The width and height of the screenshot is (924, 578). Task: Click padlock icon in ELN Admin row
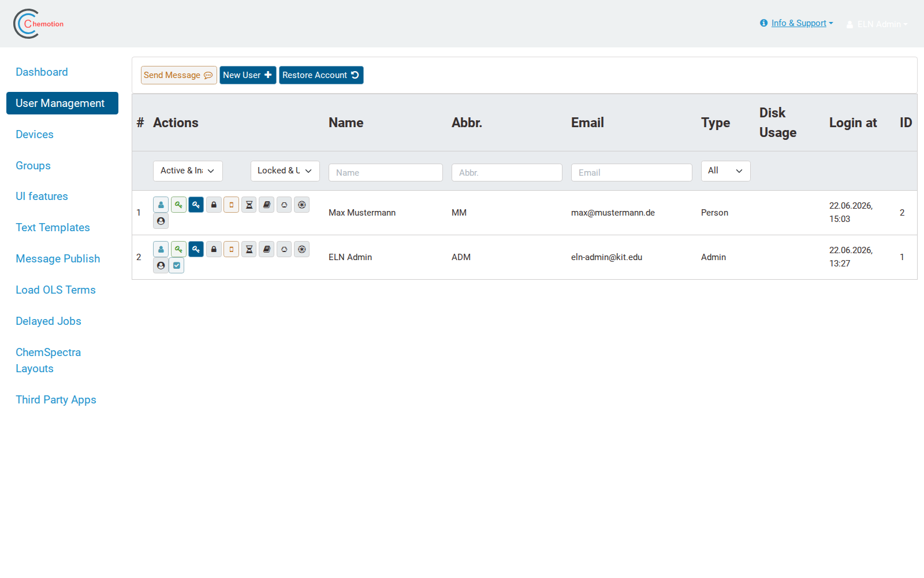click(x=214, y=249)
